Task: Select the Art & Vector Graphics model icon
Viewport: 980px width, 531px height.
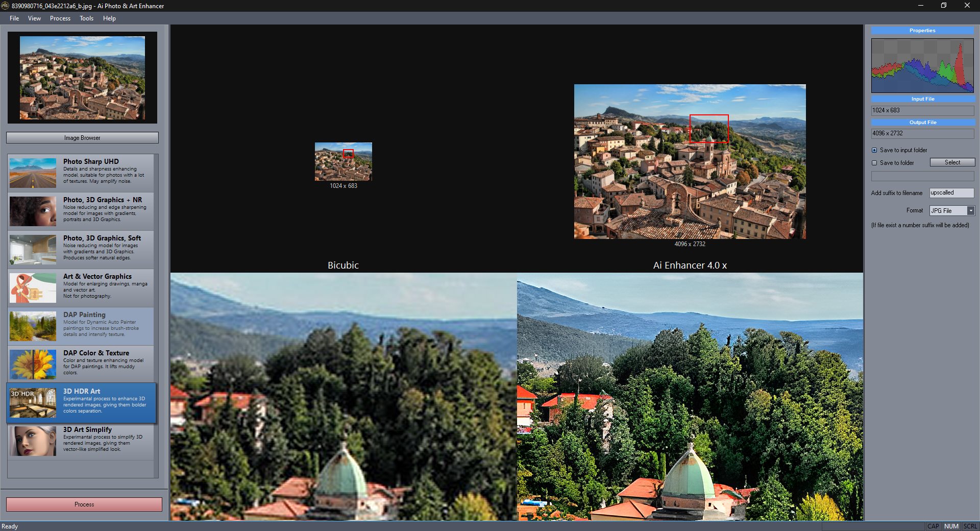Action: tap(33, 287)
